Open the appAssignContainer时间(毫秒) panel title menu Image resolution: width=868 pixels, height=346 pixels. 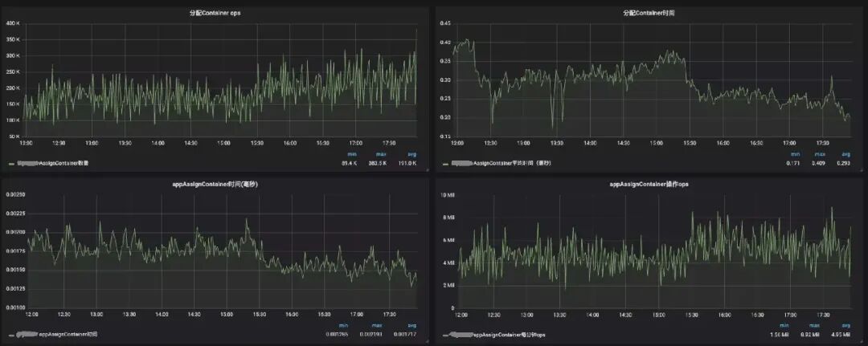215,184
